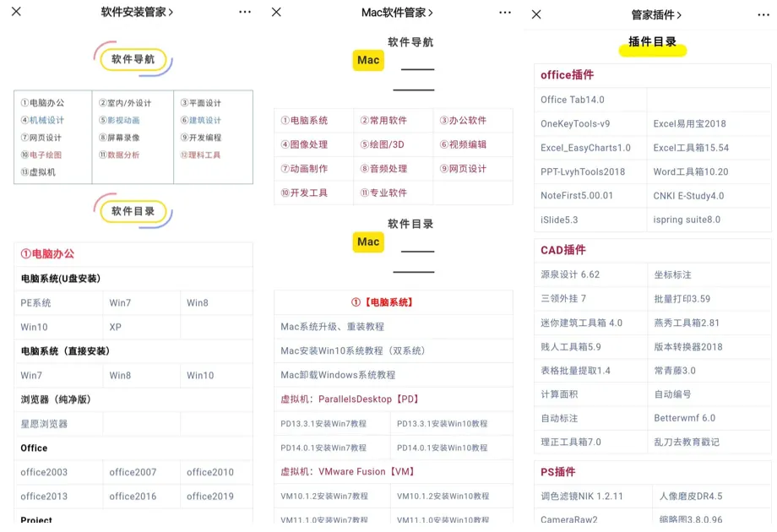Viewport: 777px width, 532px height.
Task: Open OneKeyTools-v9 plugin entry
Action: 575,124
